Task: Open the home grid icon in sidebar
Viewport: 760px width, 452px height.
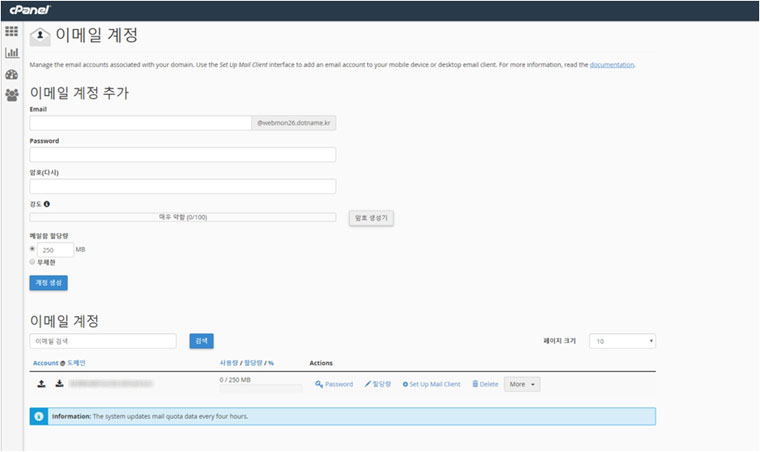Action: [x=12, y=32]
